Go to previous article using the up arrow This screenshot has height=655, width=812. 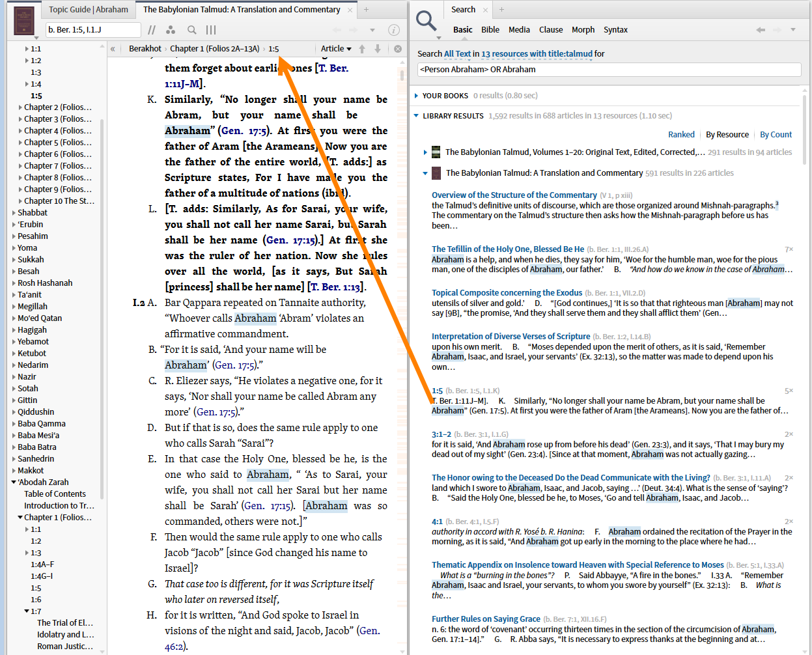[362, 49]
